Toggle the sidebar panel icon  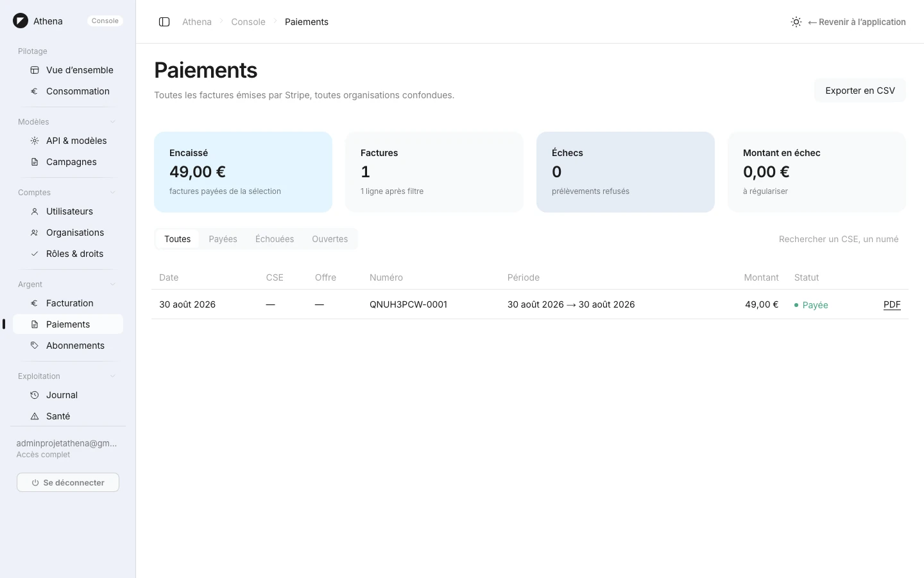(x=164, y=22)
